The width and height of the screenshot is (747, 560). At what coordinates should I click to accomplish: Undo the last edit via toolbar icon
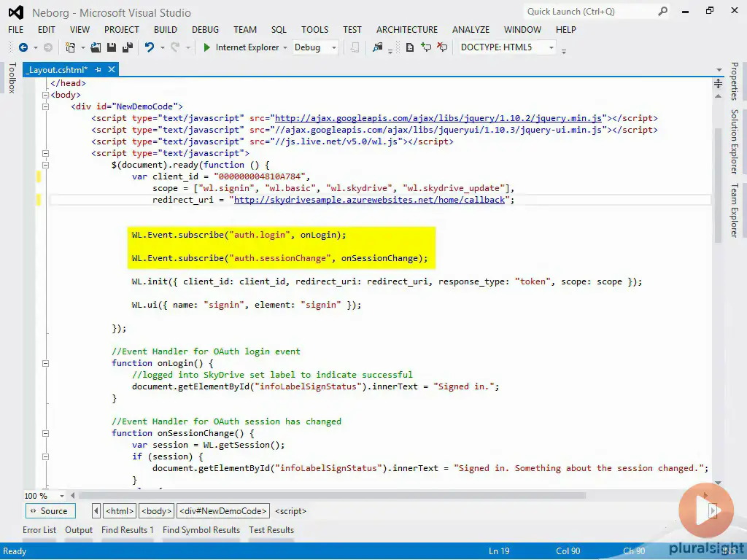tap(150, 47)
